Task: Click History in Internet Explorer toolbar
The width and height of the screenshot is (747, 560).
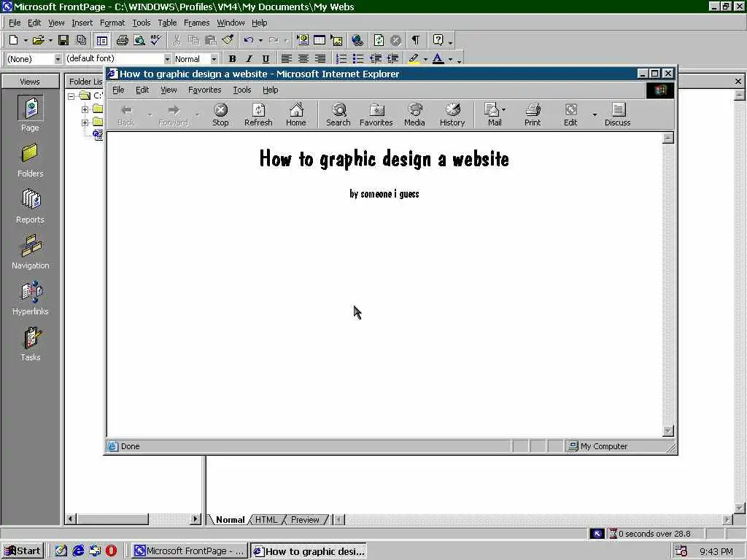Action: click(452, 114)
